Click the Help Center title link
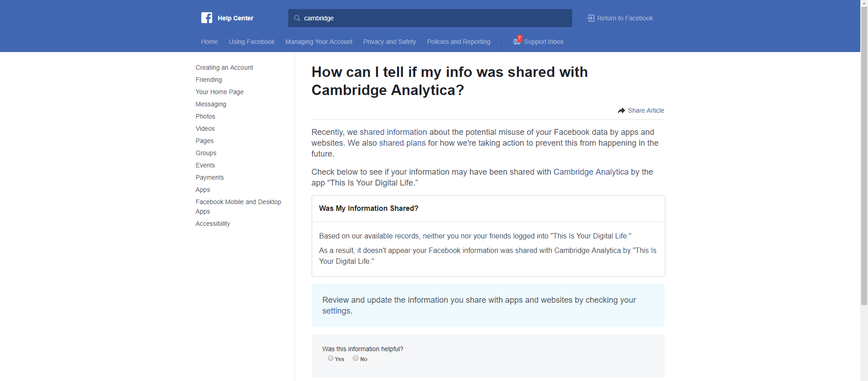This screenshot has height=381, width=868. (235, 18)
